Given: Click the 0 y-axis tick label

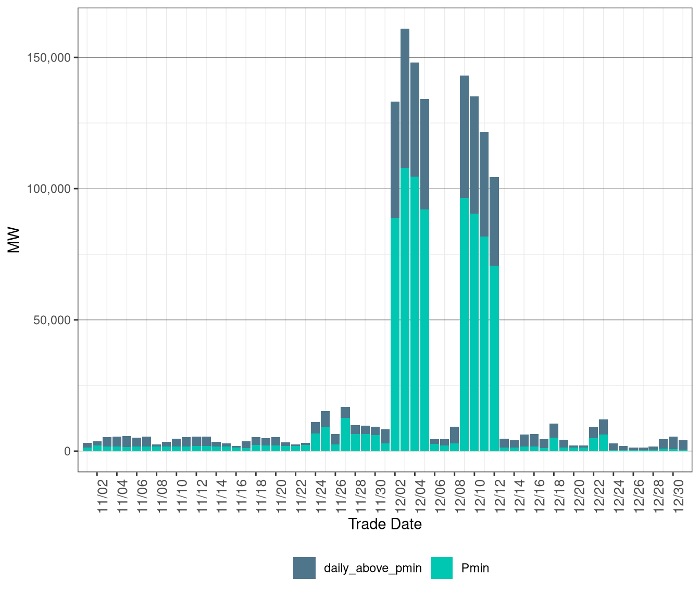Looking at the screenshot, I should (x=67, y=451).
